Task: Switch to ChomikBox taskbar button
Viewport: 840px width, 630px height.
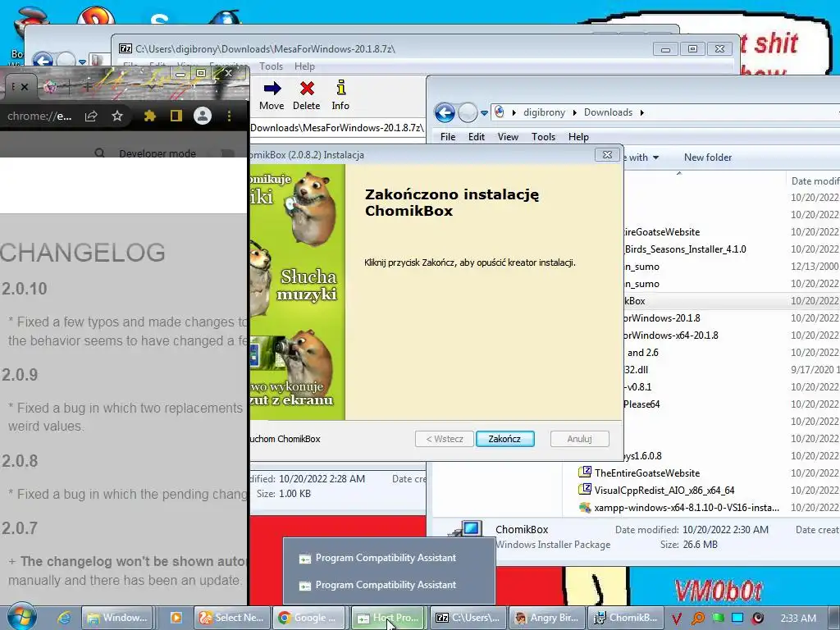Action: pyautogui.click(x=626, y=618)
